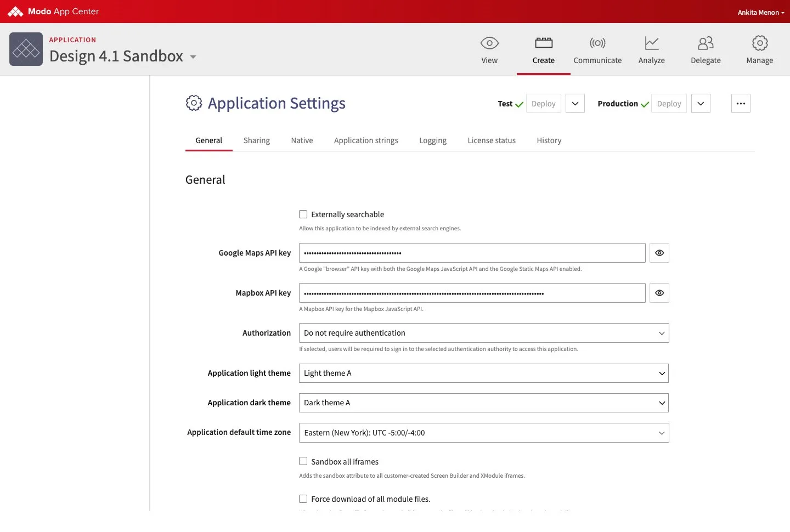
Task: Open the Create section
Action: tap(544, 49)
